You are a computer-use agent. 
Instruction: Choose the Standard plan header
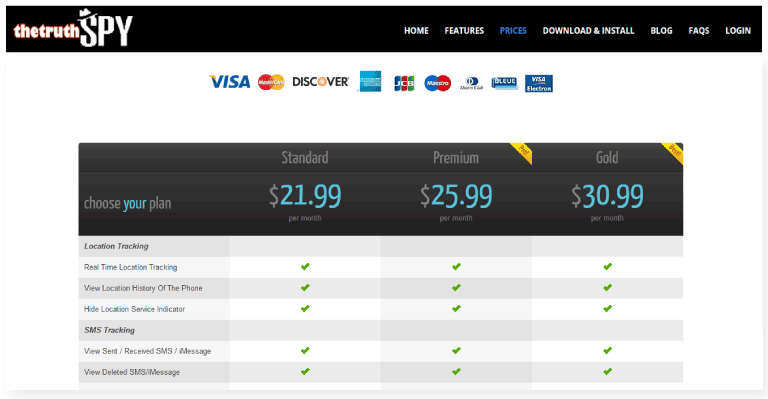coord(305,158)
